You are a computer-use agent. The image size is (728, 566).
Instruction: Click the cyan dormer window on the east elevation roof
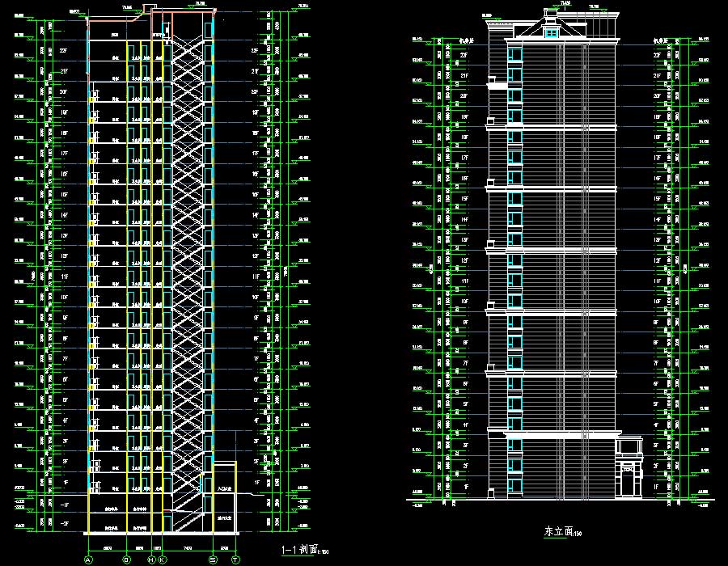551,33
